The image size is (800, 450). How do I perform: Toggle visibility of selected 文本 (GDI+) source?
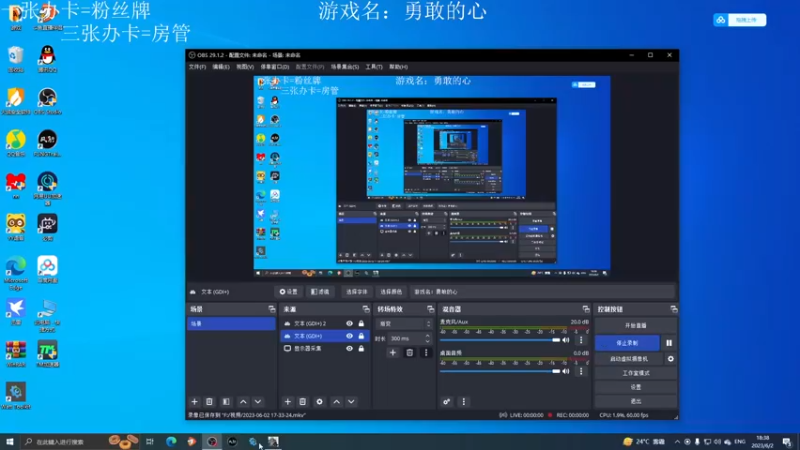pos(349,336)
